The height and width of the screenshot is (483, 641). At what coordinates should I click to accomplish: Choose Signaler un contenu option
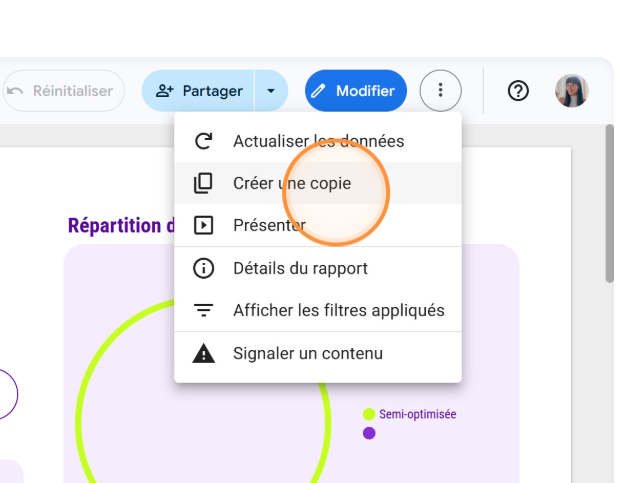(307, 353)
